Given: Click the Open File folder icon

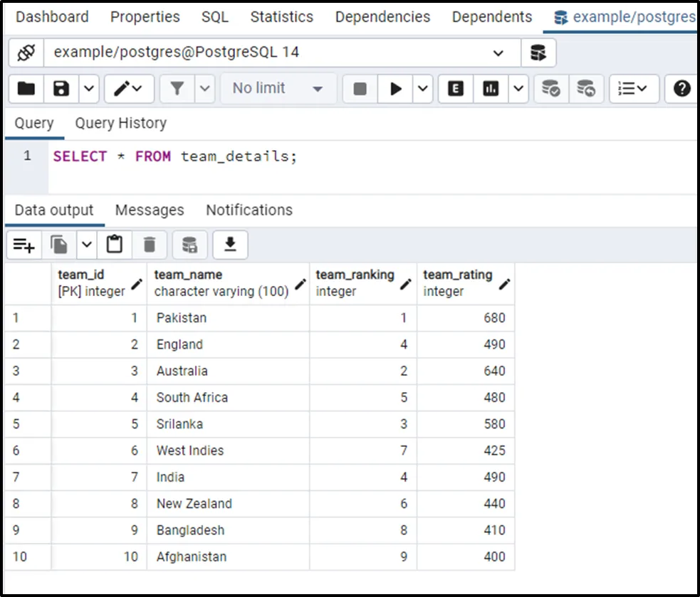Looking at the screenshot, I should pyautogui.click(x=26, y=88).
